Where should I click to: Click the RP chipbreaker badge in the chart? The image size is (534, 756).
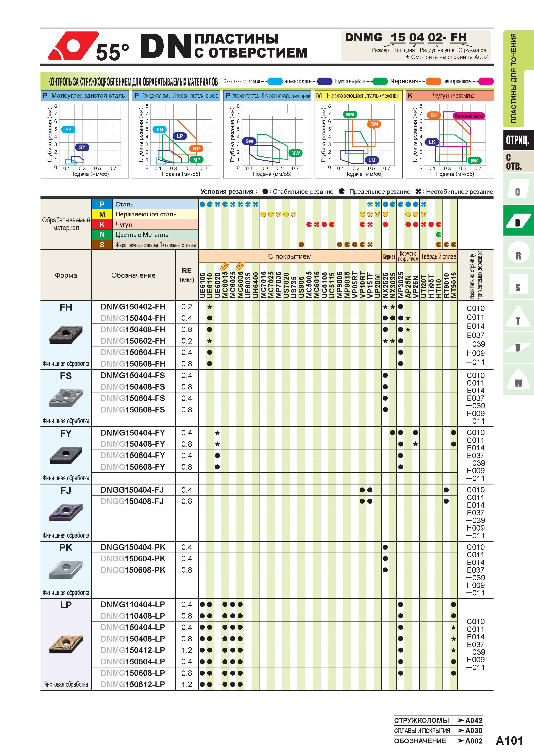pyautogui.click(x=196, y=148)
